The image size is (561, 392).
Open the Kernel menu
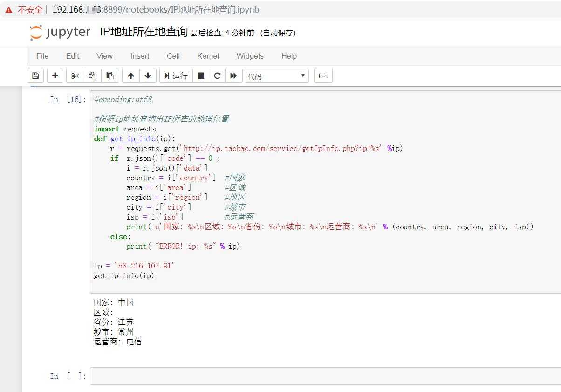pos(208,56)
